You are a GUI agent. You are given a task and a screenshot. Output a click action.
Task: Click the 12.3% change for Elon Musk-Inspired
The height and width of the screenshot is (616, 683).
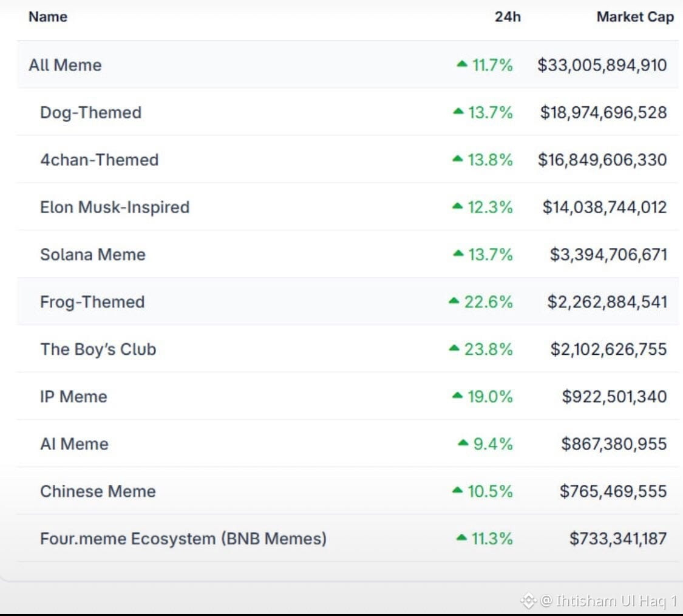tap(483, 208)
